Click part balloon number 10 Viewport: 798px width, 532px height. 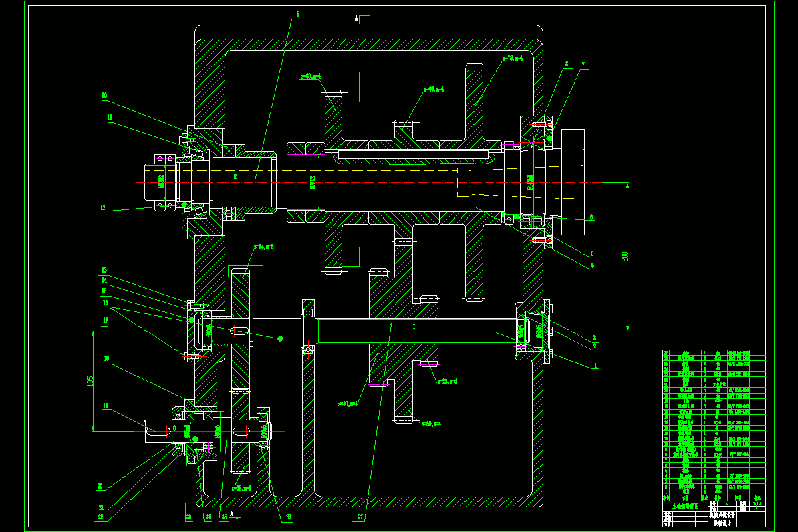click(x=104, y=96)
